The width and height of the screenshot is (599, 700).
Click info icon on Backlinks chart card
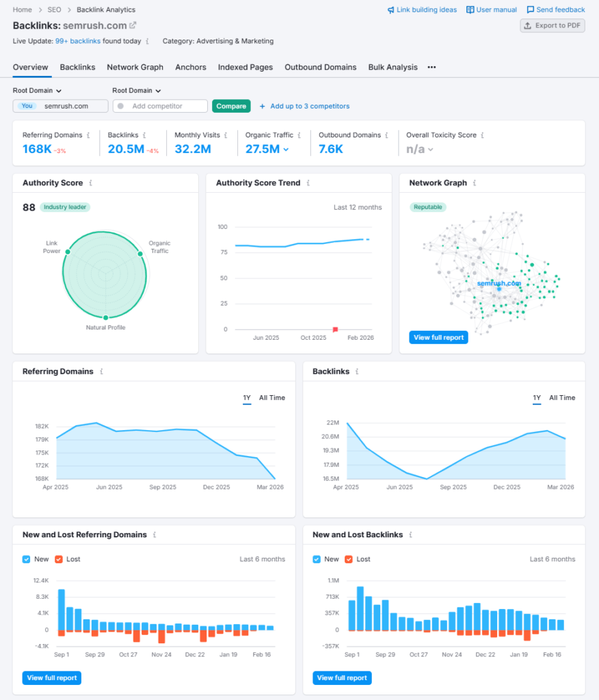(357, 371)
